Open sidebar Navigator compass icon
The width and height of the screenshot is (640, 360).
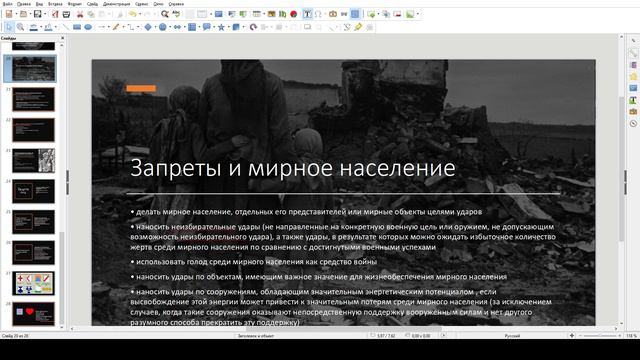(x=633, y=123)
